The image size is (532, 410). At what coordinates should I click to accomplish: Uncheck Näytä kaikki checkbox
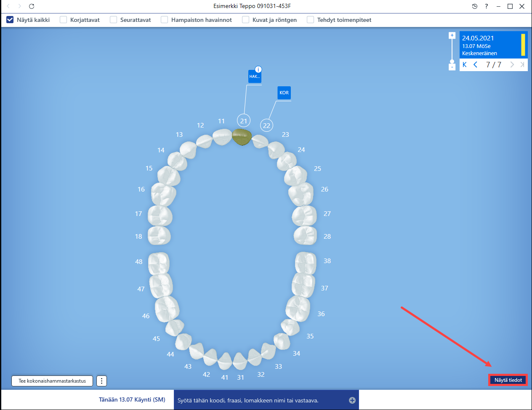(10, 20)
